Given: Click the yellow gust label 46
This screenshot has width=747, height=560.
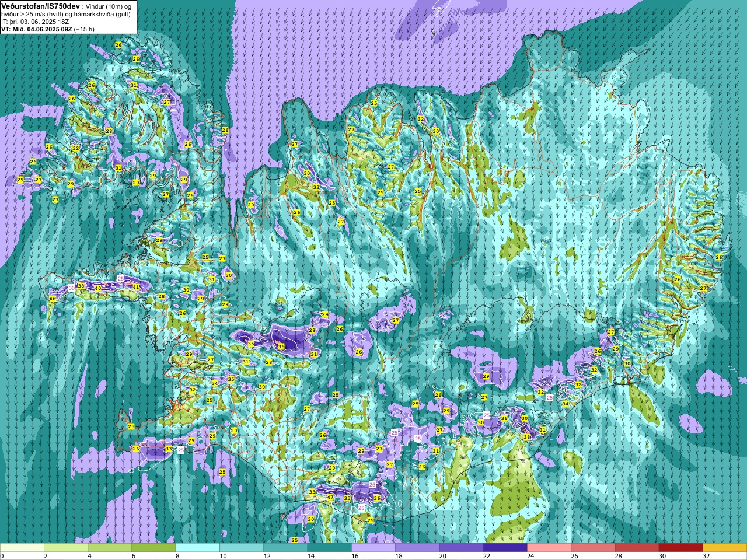Looking at the screenshot, I should (53, 299).
